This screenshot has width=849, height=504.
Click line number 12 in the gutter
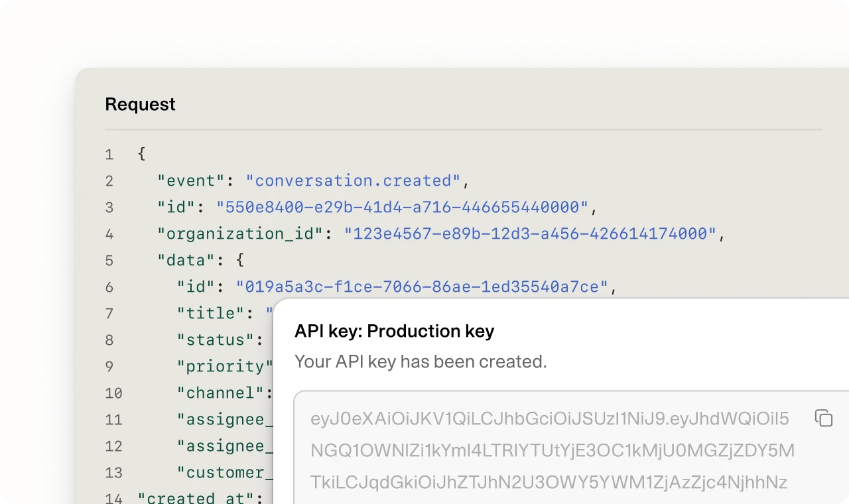click(113, 446)
